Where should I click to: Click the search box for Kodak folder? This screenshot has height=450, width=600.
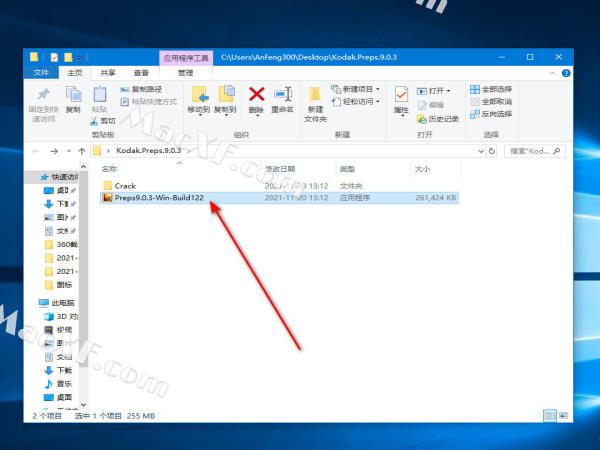click(x=534, y=151)
